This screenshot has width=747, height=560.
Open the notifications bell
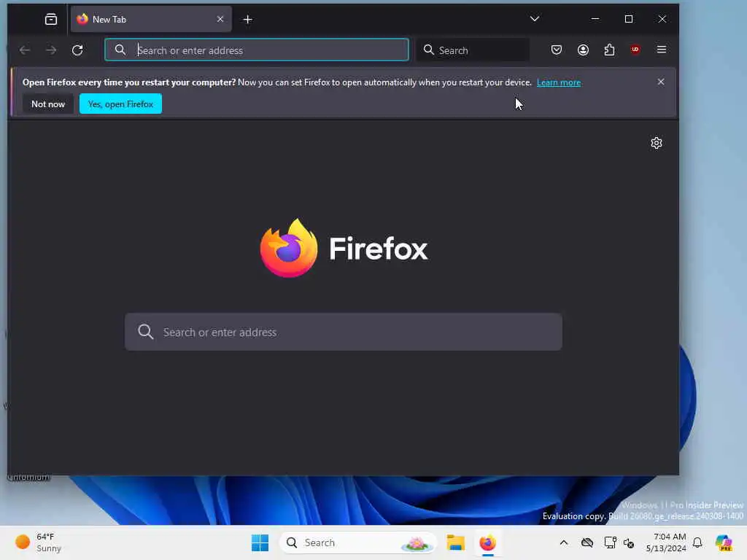tap(697, 542)
